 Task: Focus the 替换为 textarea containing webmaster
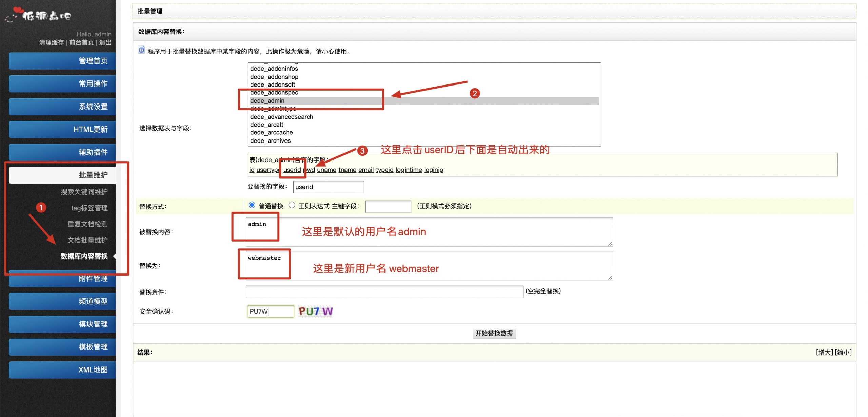pos(430,266)
